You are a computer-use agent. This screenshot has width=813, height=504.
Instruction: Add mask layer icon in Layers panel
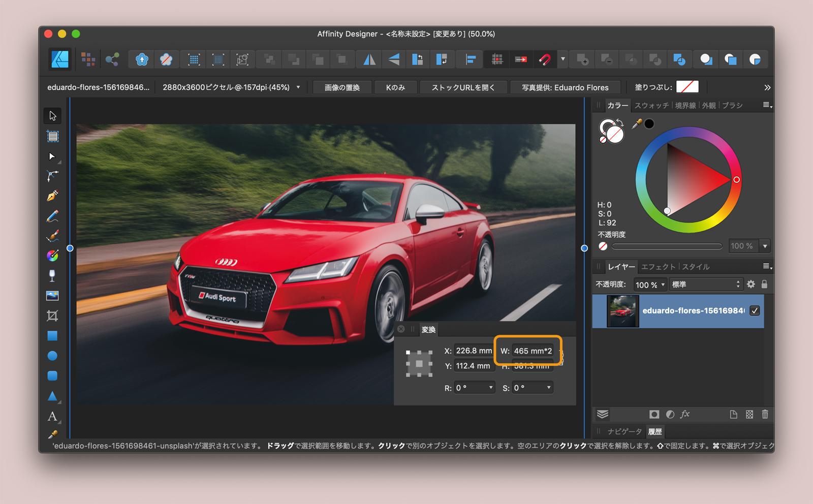pos(654,415)
